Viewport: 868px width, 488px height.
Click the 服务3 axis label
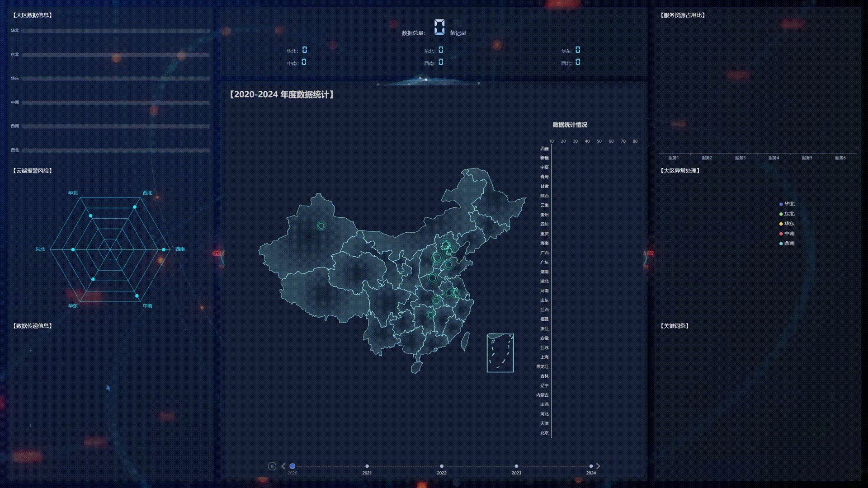740,158
